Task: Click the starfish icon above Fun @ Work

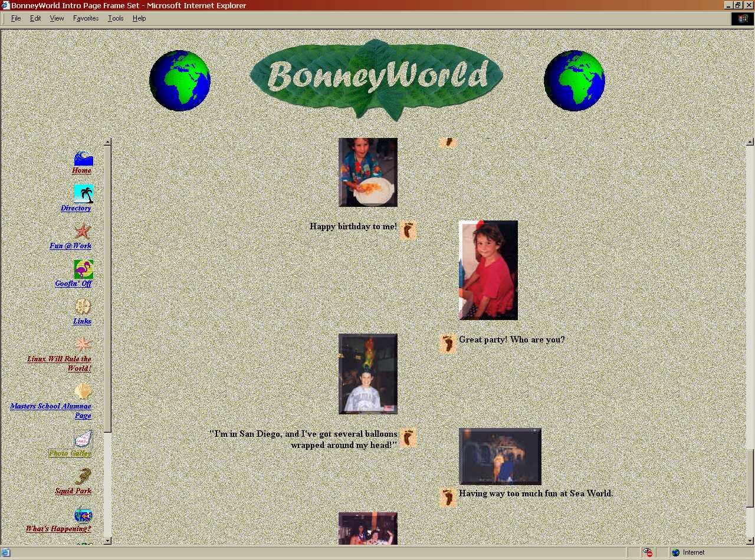Action: coord(83,231)
